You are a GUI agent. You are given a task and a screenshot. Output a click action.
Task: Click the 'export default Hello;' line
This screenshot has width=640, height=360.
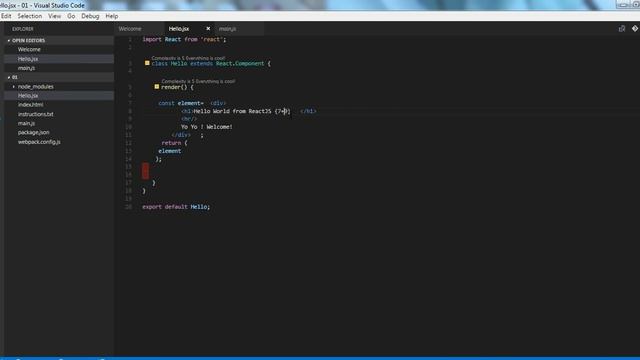176,207
